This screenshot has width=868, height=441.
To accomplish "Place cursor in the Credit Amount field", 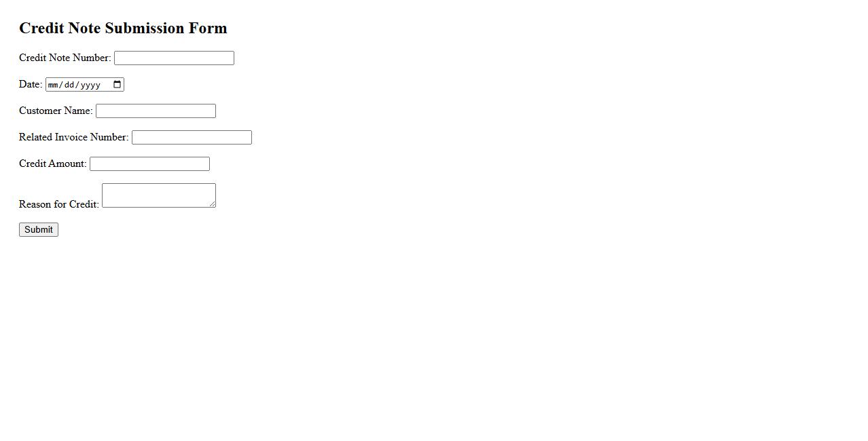I will (149, 164).
